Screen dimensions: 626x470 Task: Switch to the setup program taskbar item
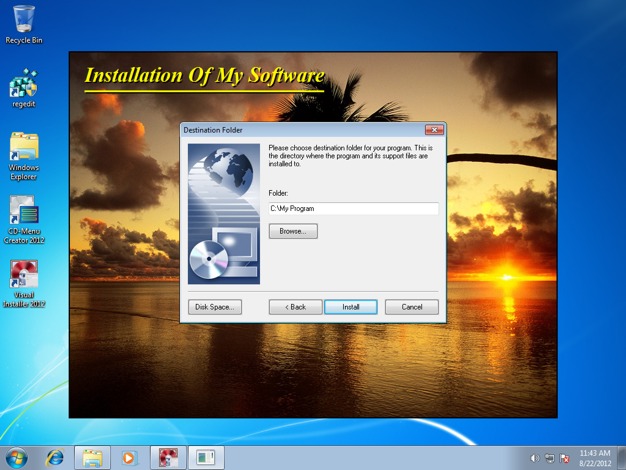pos(206,458)
